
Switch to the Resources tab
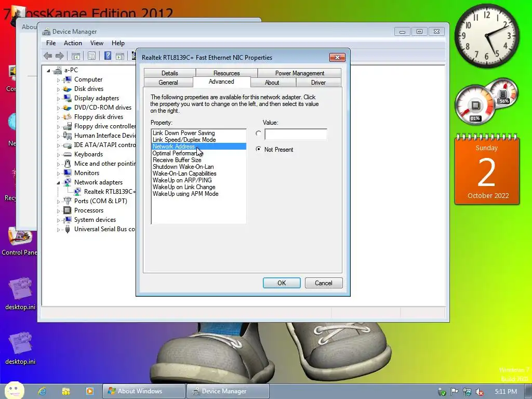click(227, 73)
